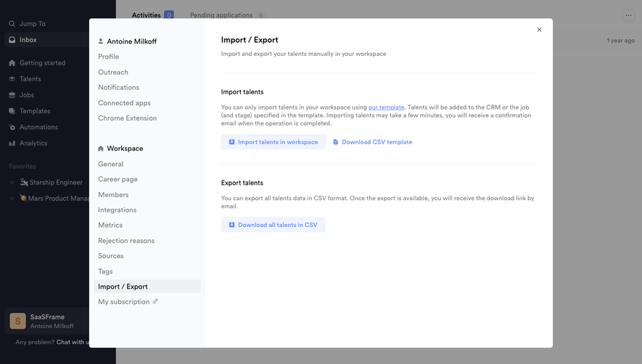Click the Talents people icon
The height and width of the screenshot is (364, 642).
[x=12, y=79]
